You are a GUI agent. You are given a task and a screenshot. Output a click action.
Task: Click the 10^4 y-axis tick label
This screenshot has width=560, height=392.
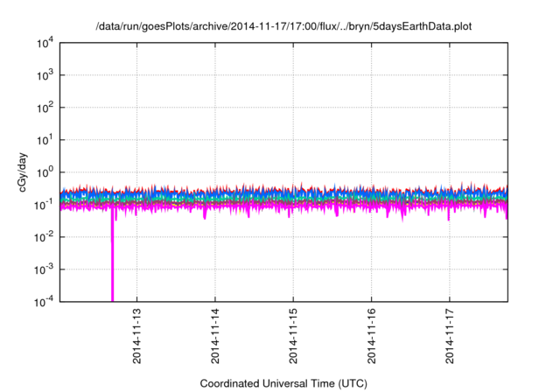45,43
